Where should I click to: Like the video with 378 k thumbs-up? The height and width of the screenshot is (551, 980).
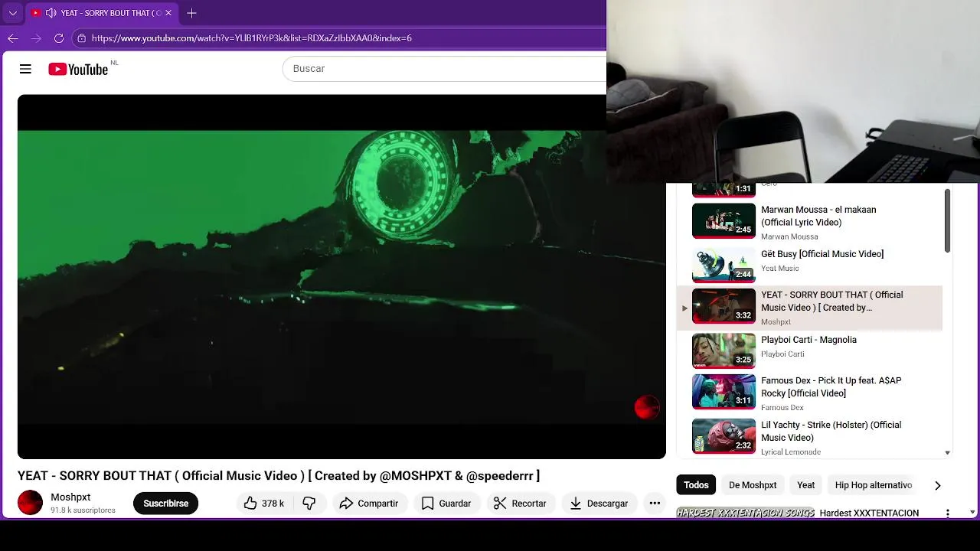264,503
